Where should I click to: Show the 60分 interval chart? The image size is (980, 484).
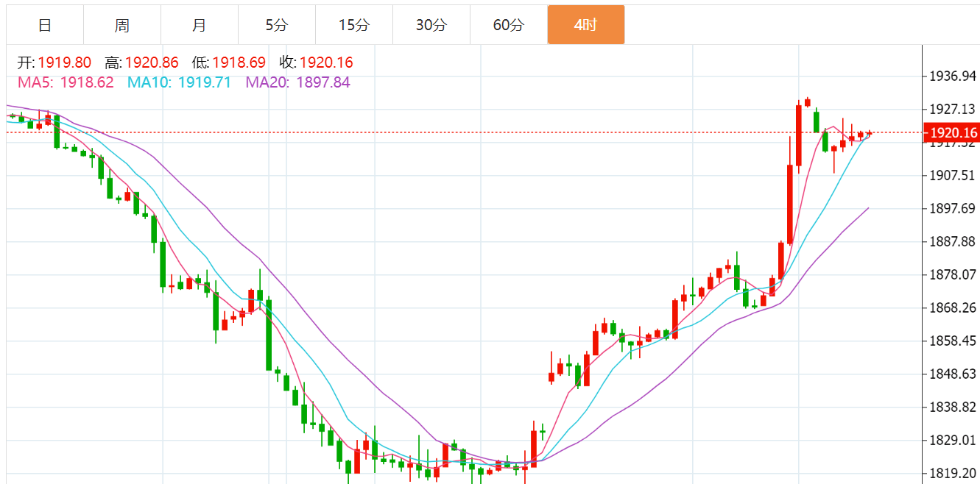coord(509,25)
